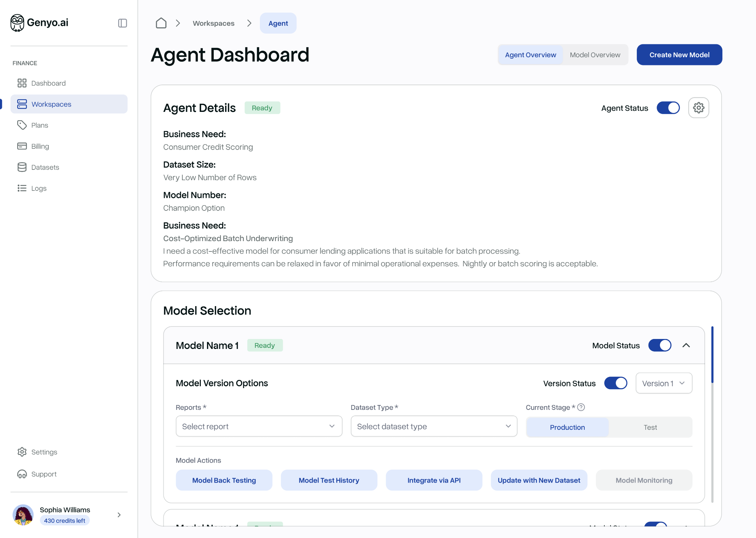View Logs via the list icon
This screenshot has width=756, height=538.
[x=39, y=188]
